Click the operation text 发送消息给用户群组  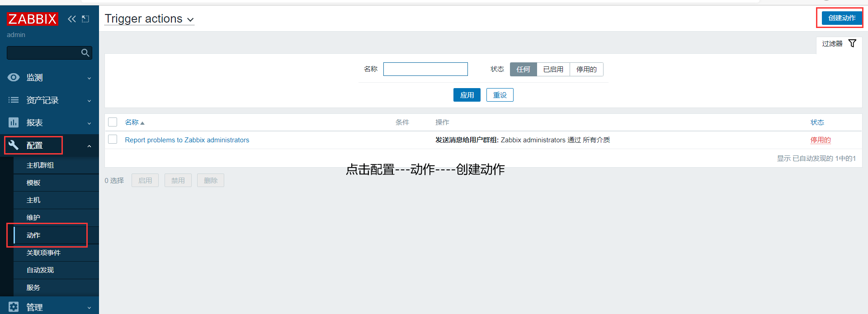click(466, 140)
